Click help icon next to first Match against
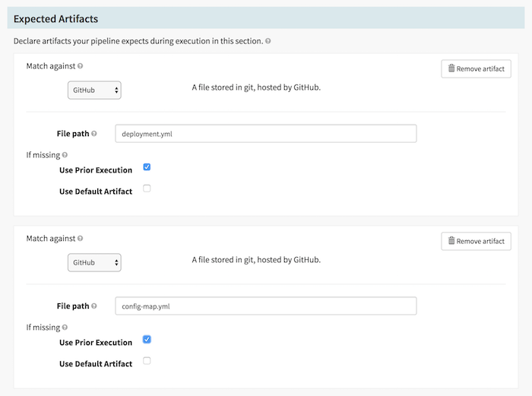The width and height of the screenshot is (532, 396). 81,67
